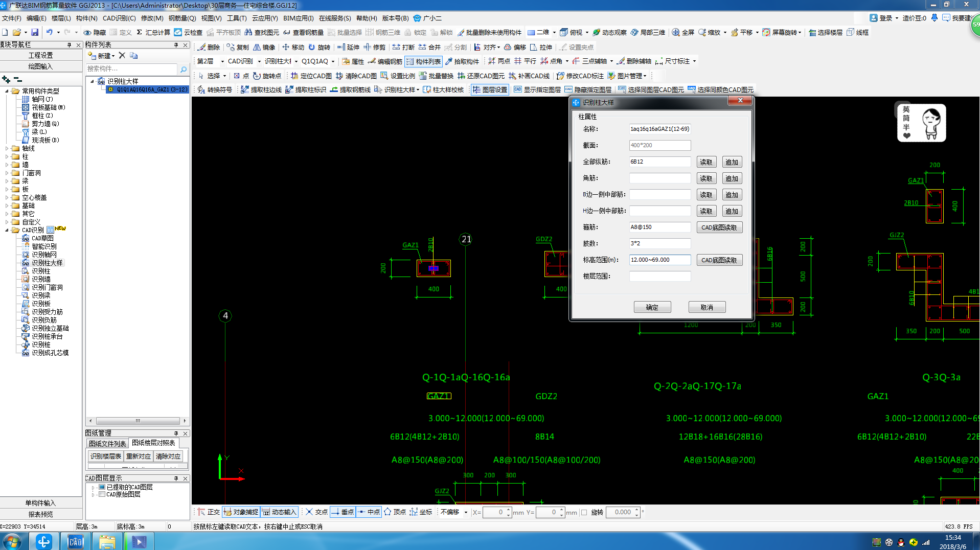Toggle 构件列表 component list panel
This screenshot has width=980, height=550.
pos(423,61)
